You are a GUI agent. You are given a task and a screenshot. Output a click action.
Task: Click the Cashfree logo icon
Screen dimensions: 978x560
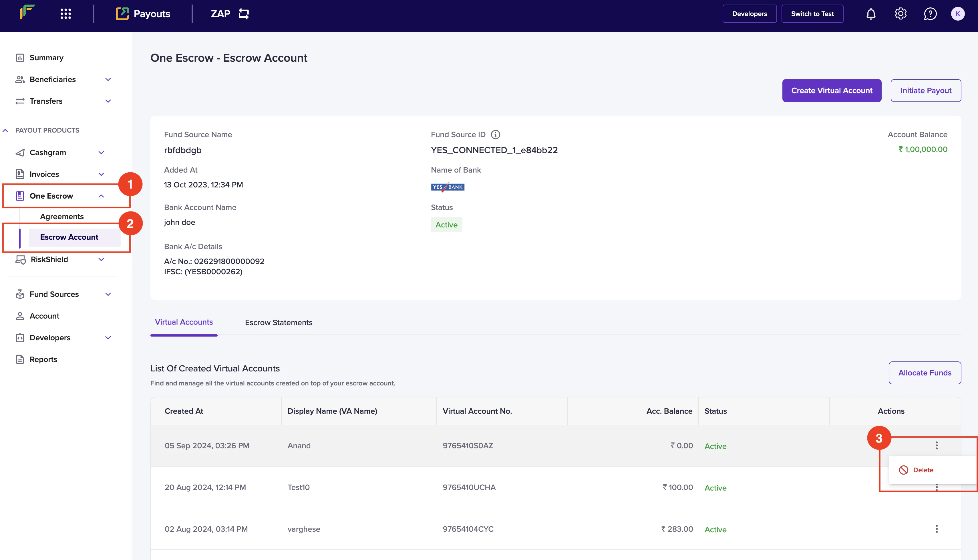click(27, 12)
